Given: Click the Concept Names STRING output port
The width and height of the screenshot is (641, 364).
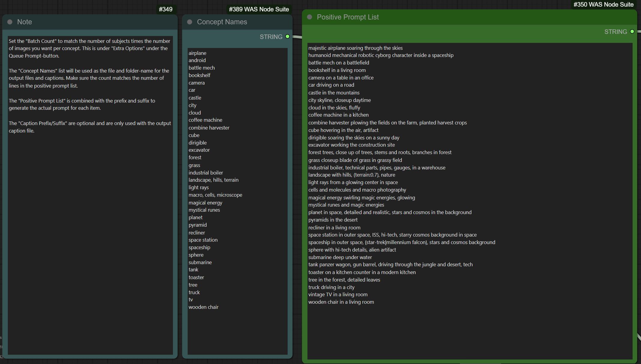Looking at the screenshot, I should pos(287,37).
